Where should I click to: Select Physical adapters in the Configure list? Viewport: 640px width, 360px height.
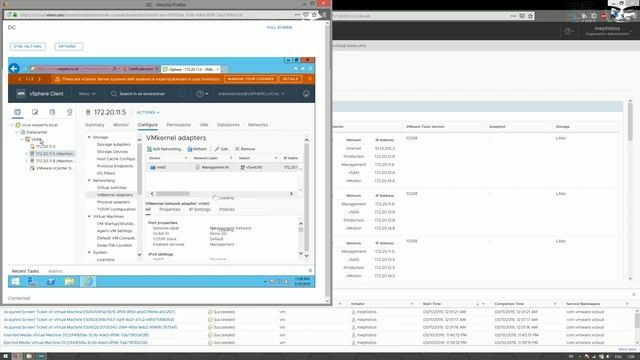click(113, 202)
